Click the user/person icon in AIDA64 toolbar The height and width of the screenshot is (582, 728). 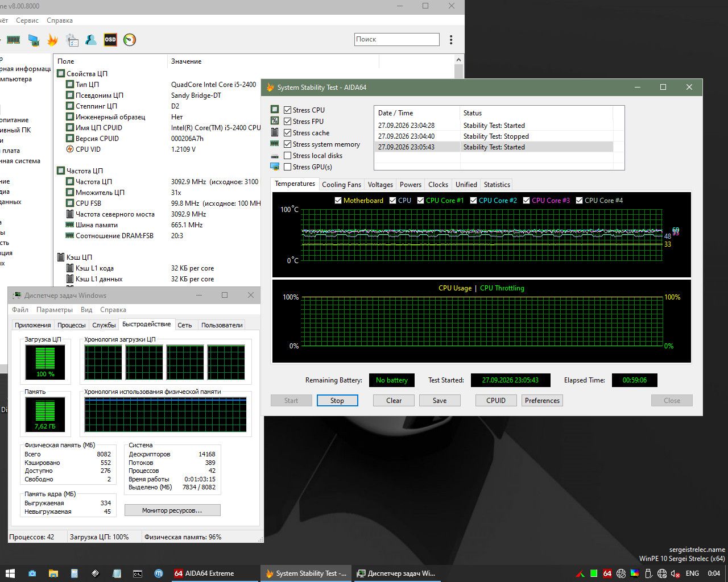(x=91, y=40)
